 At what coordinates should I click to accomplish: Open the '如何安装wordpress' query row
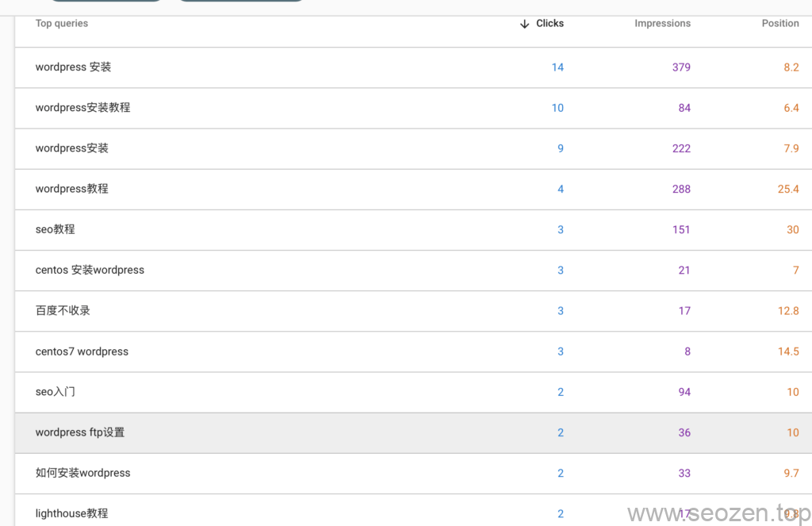point(82,473)
